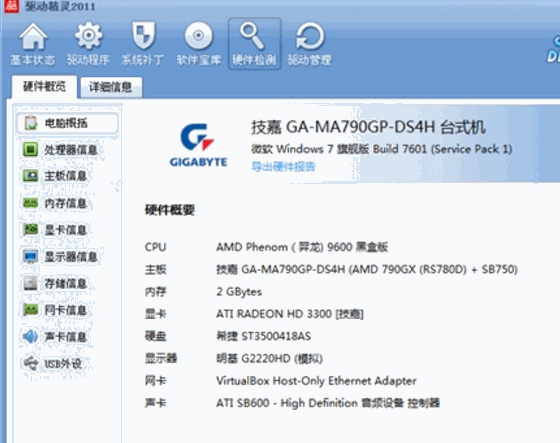Click the 处理器信息 chip icon

tap(30, 149)
